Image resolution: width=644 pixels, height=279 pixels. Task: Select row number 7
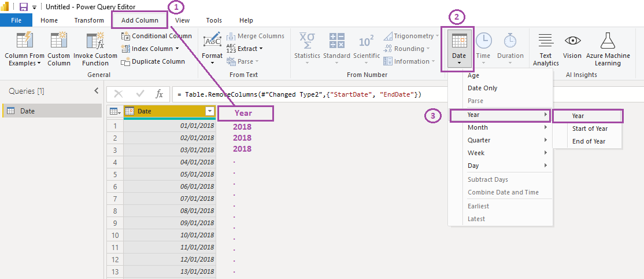115,199
